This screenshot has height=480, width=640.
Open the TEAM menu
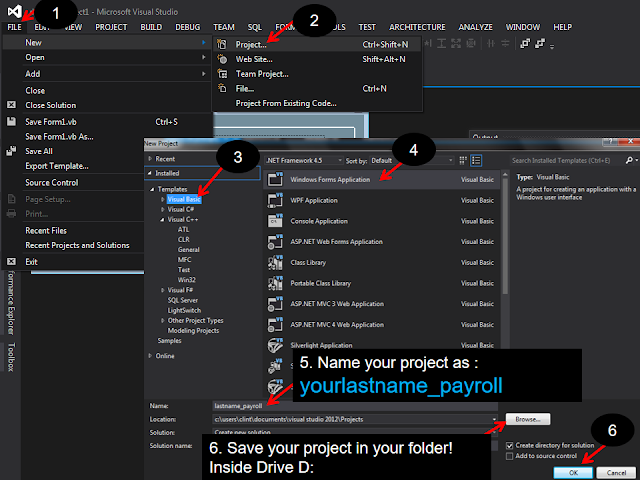coord(224,27)
